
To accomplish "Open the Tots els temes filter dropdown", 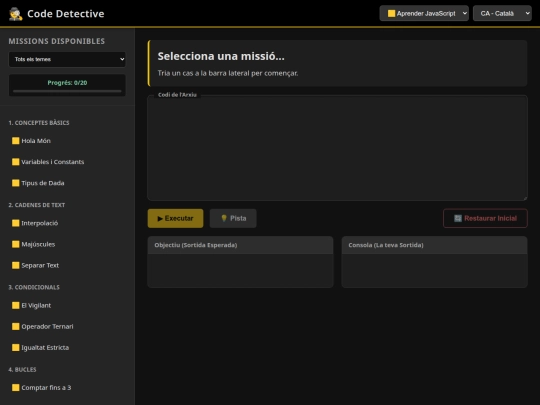I will coord(67,59).
